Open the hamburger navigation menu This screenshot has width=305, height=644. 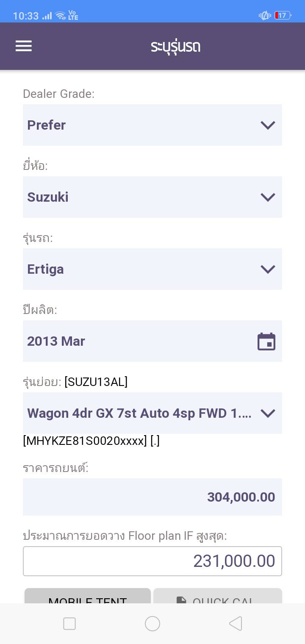pyautogui.click(x=24, y=46)
